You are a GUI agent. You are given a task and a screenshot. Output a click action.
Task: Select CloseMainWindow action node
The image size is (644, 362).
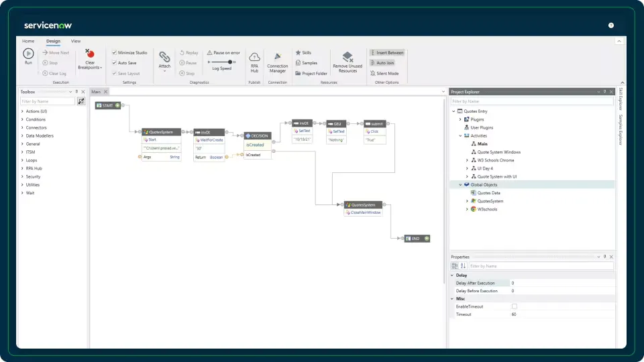click(x=364, y=213)
